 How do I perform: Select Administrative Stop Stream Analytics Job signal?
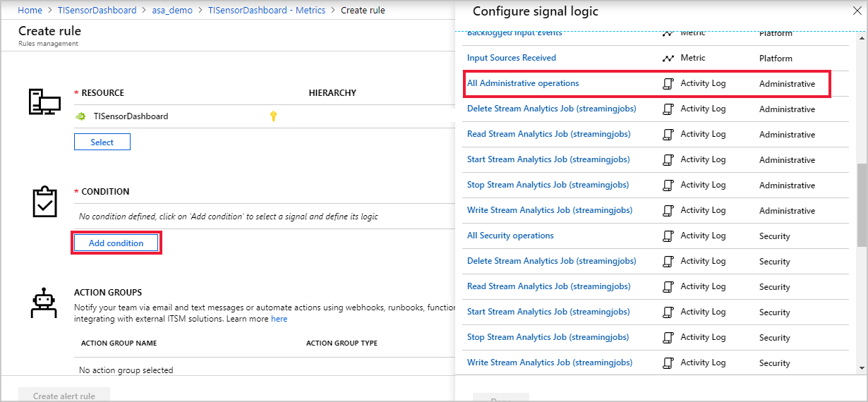pyautogui.click(x=548, y=185)
